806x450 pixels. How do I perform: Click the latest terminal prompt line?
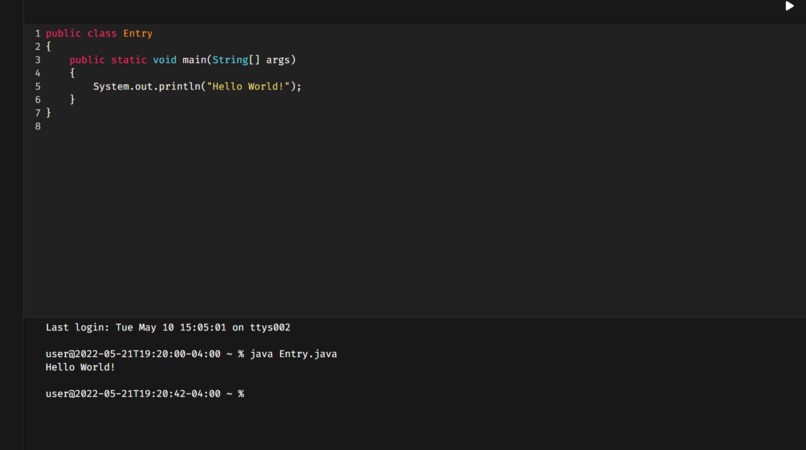pos(145,394)
